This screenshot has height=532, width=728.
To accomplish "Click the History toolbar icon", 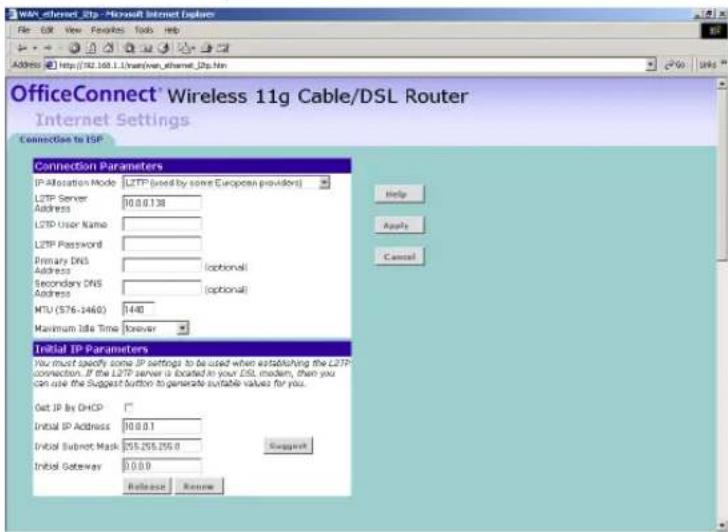I will click(x=163, y=48).
